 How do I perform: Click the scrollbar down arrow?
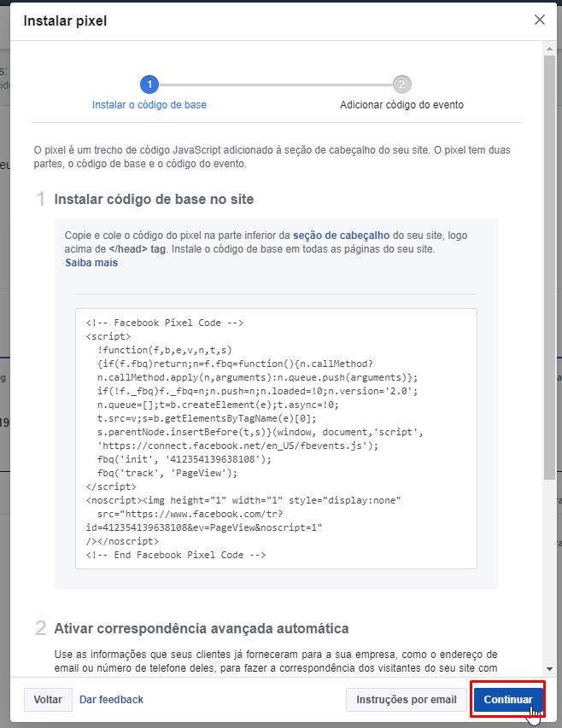[549, 669]
